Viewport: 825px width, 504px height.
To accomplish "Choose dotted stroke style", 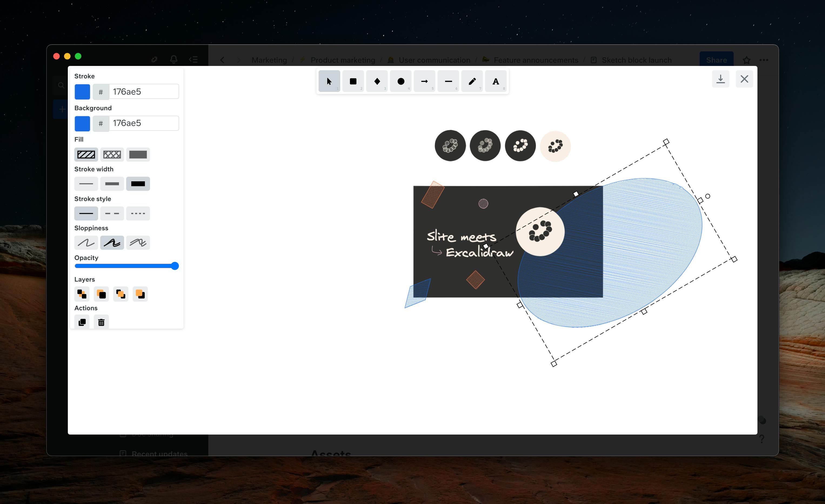I will tap(138, 213).
